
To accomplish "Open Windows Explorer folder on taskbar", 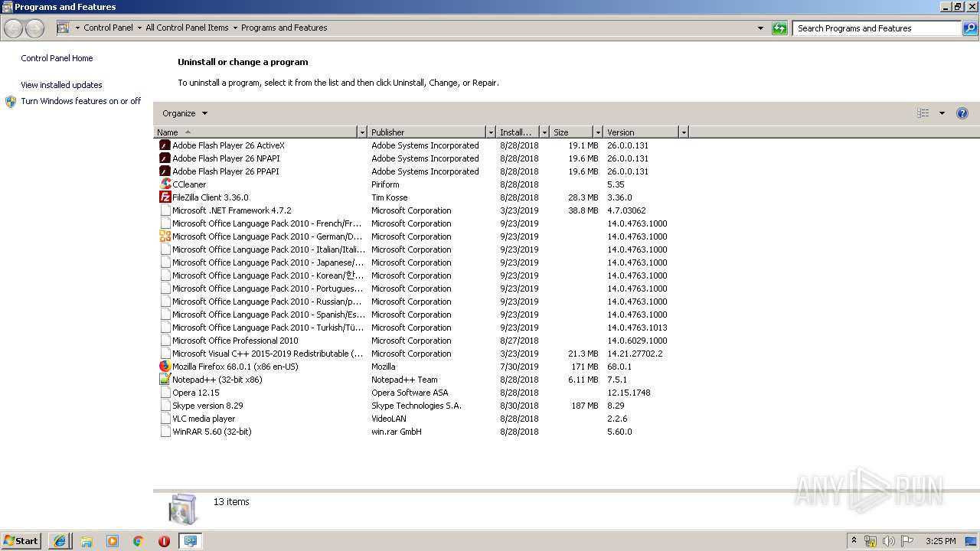I will (x=87, y=541).
